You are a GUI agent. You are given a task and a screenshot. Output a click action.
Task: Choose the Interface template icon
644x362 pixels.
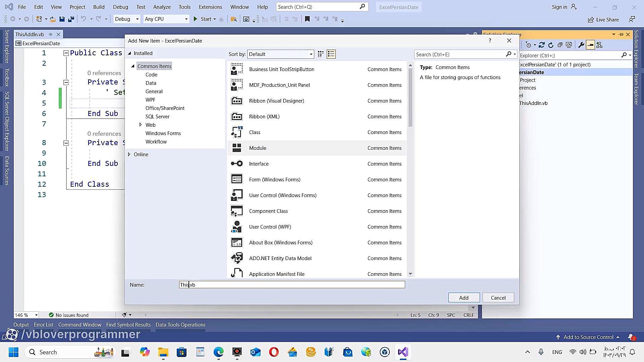237,164
